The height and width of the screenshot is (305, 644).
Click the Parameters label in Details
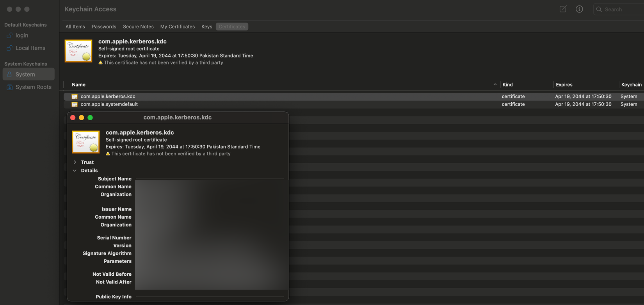117,261
